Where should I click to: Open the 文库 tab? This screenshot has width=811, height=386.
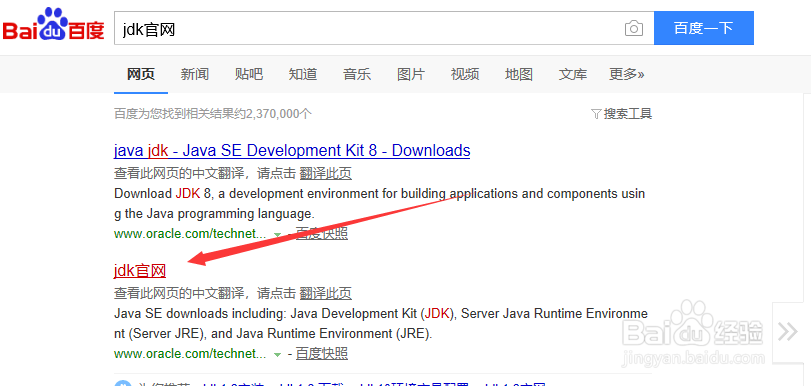pos(573,75)
